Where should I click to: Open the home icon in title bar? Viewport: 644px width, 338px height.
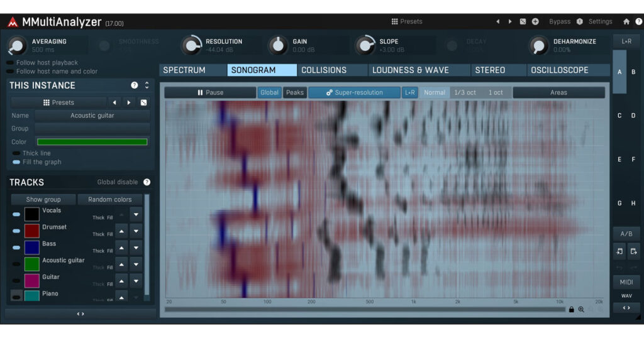[626, 21]
